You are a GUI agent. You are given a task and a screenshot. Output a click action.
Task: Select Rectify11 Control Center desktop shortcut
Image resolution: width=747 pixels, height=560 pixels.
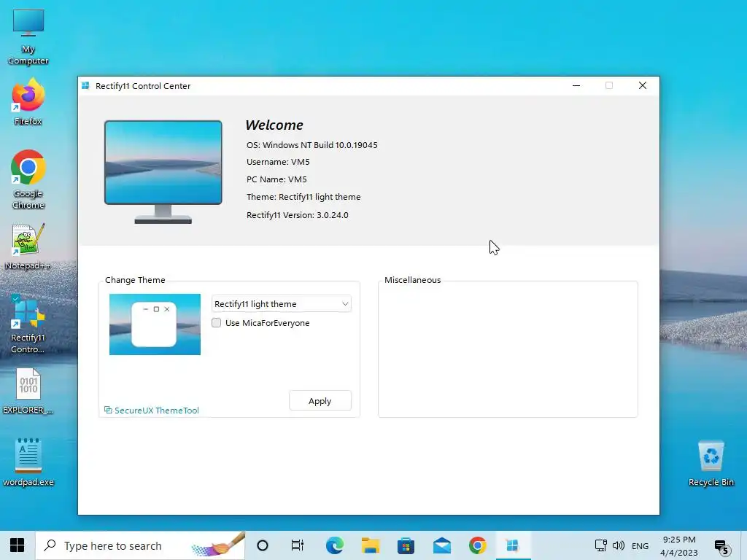tap(28, 324)
